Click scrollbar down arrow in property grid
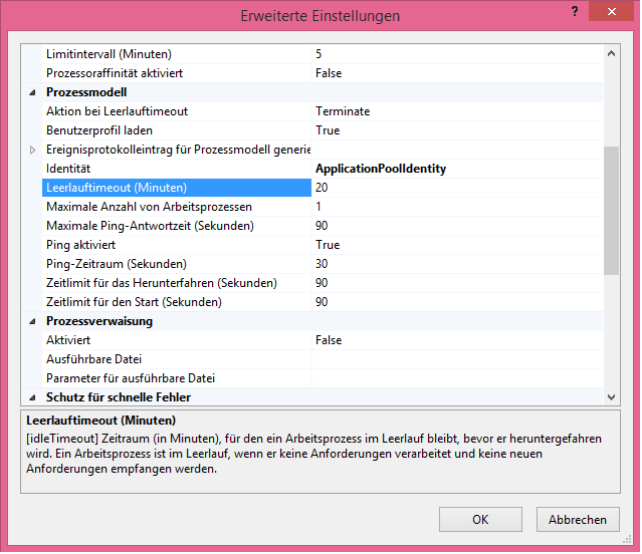642x554 pixels. click(611, 397)
